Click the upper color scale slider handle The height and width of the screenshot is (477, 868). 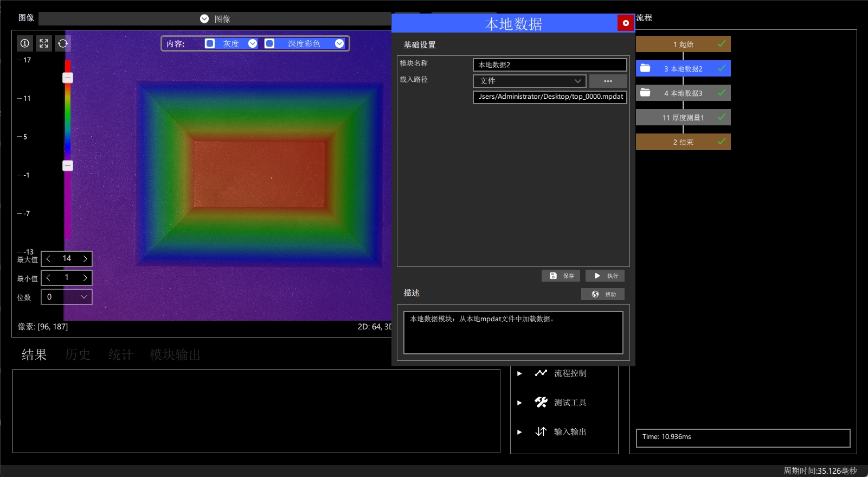tap(68, 78)
